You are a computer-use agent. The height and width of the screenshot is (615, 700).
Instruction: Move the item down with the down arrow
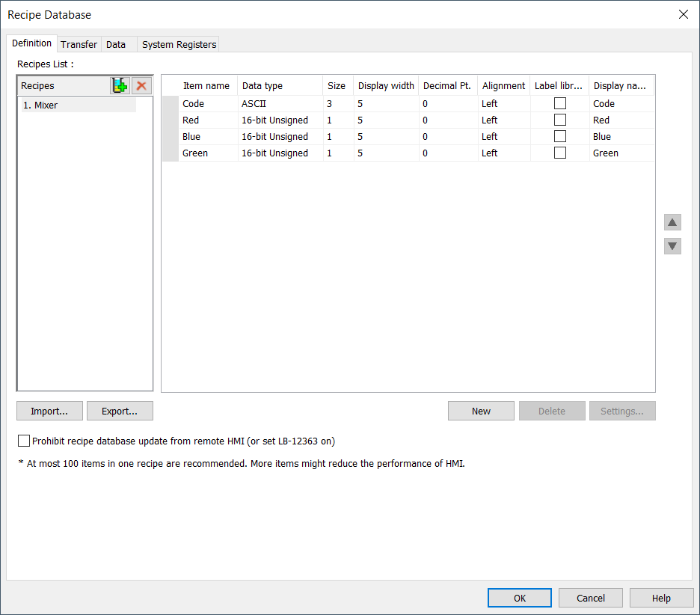(x=672, y=245)
